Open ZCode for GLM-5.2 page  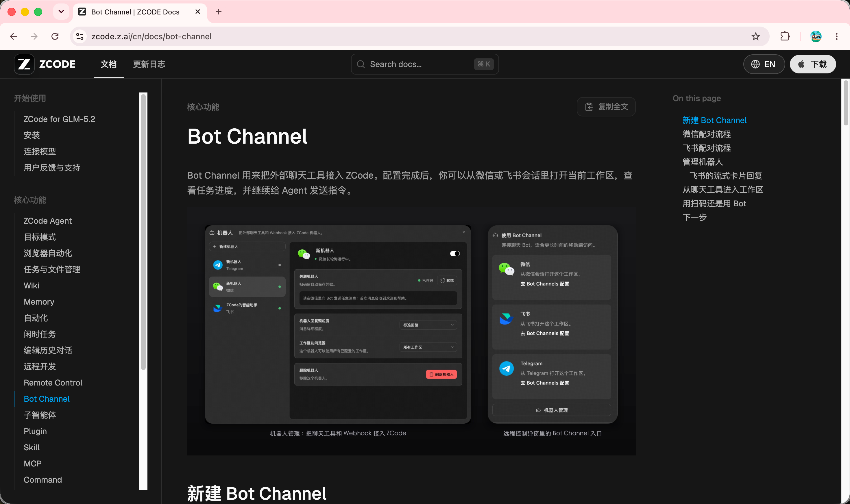(x=60, y=119)
